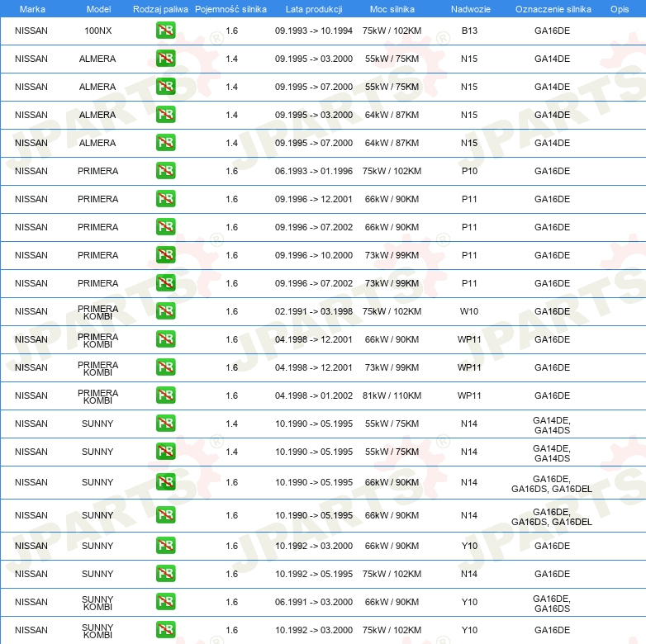
Task: Click the Model column header
Action: click(98, 9)
